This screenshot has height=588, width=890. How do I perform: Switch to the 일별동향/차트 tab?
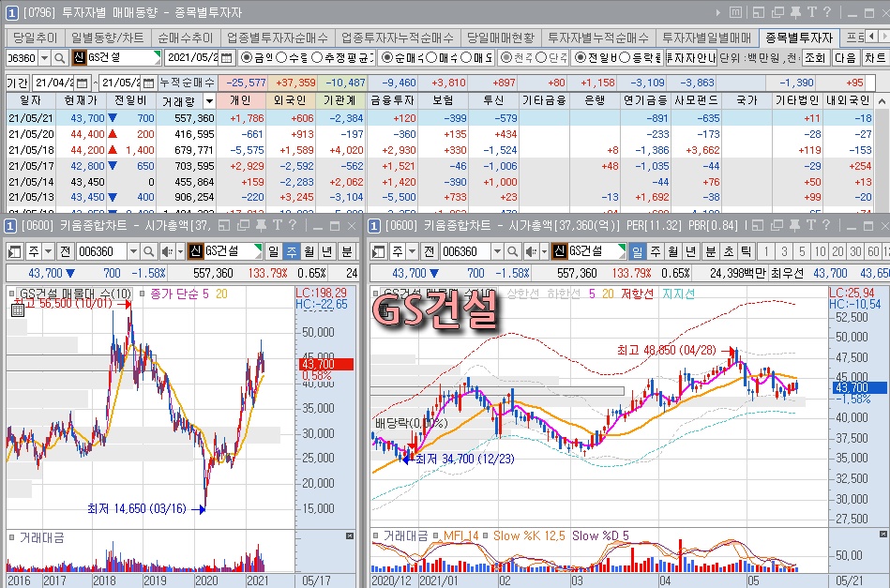[108, 38]
